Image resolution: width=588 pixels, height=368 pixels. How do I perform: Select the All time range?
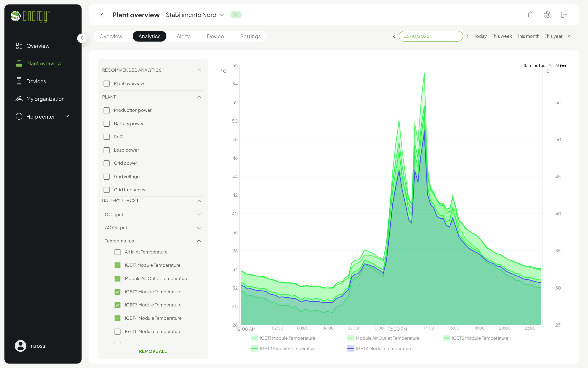point(570,36)
